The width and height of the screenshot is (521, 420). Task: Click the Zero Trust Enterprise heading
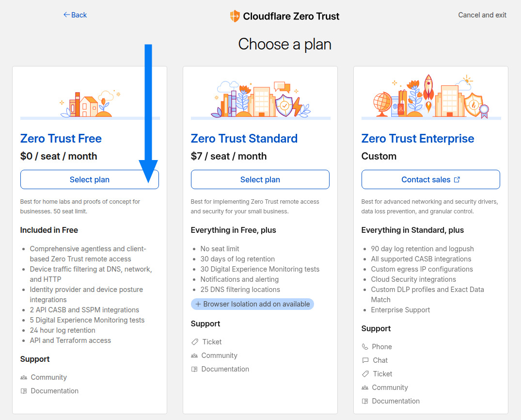pos(417,139)
